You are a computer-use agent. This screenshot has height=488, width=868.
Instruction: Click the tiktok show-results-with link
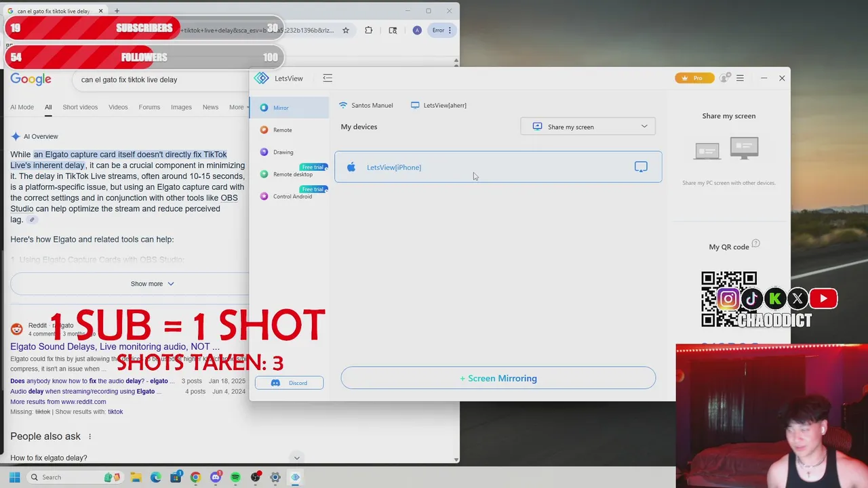coord(115,411)
